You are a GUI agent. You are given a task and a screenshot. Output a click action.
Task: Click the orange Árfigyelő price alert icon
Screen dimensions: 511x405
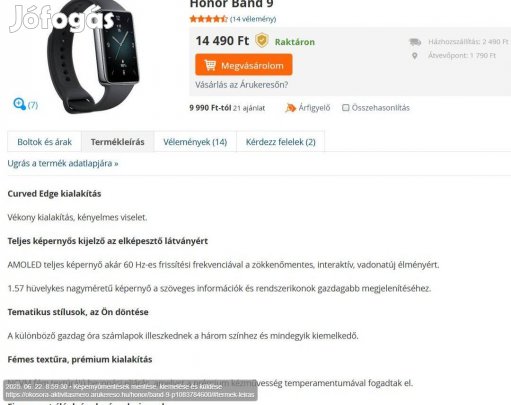290,108
